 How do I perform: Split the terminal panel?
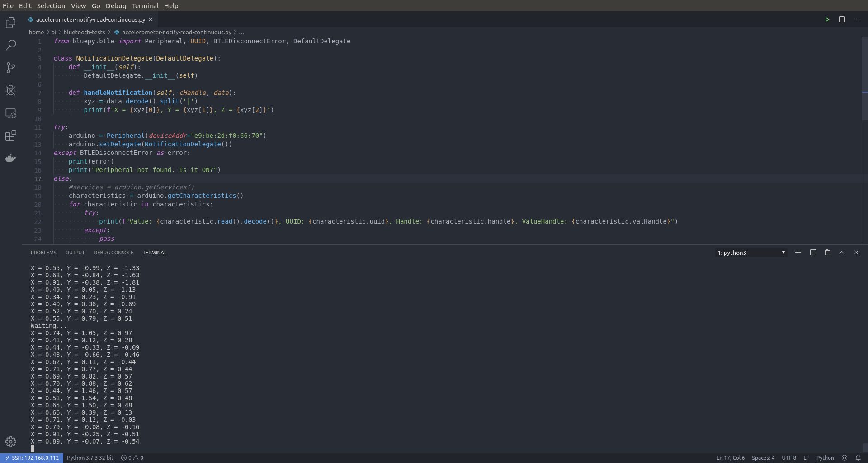(813, 253)
